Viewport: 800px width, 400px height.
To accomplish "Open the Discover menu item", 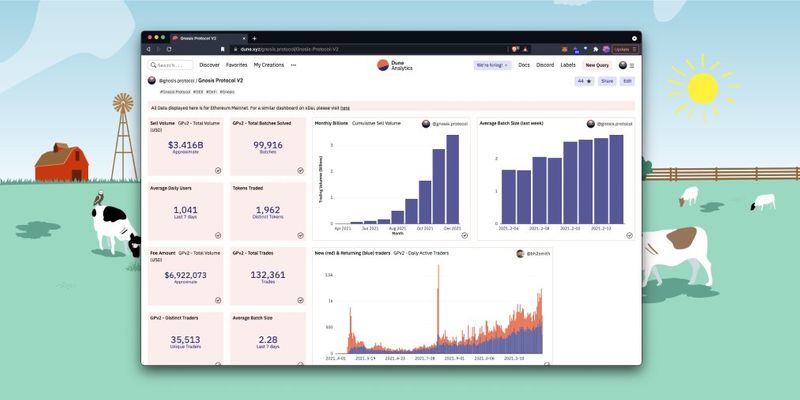I will [x=209, y=65].
